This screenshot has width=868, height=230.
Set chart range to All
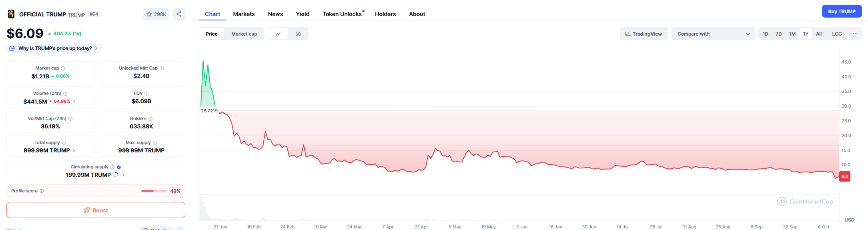[819, 34]
